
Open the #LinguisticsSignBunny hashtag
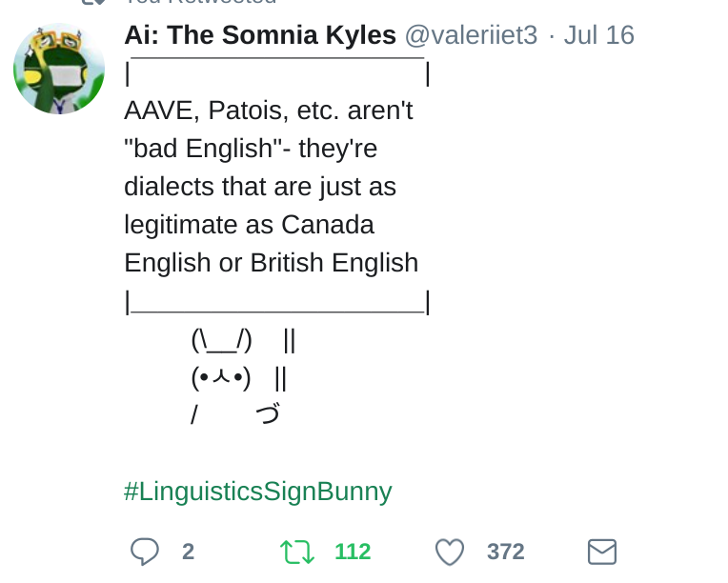[x=257, y=492]
